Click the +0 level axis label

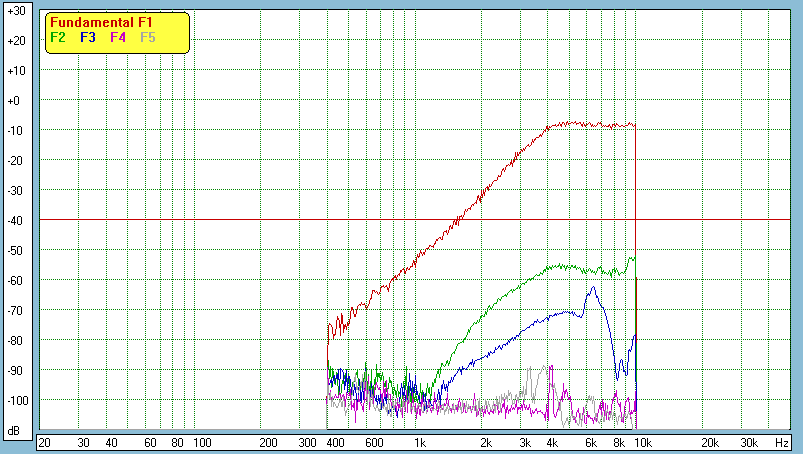click(15, 101)
